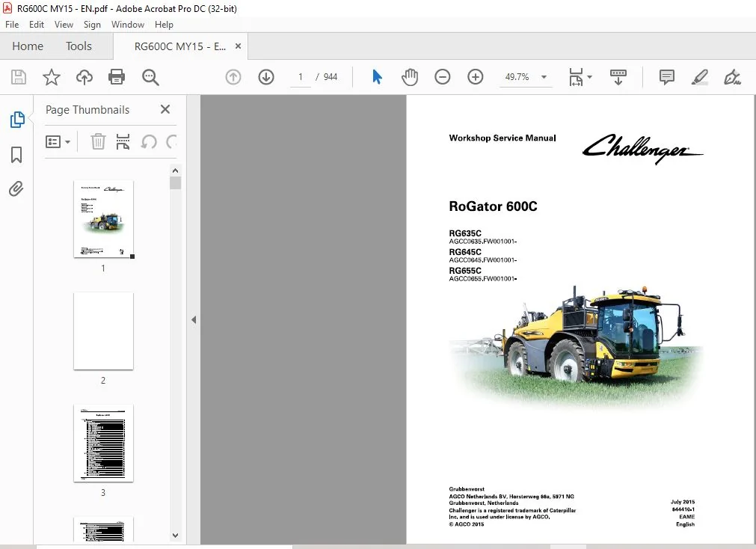Switch to scrolling read mode

[x=618, y=77]
